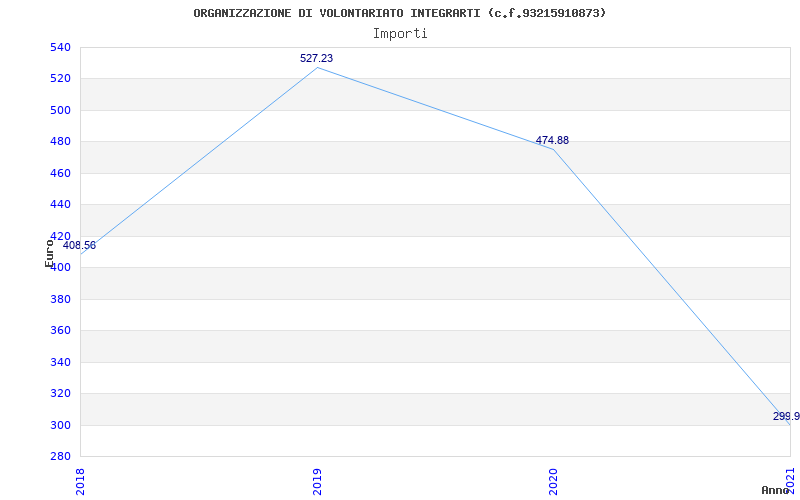Click the 474.88 data label
The height and width of the screenshot is (500, 800).
(552, 140)
